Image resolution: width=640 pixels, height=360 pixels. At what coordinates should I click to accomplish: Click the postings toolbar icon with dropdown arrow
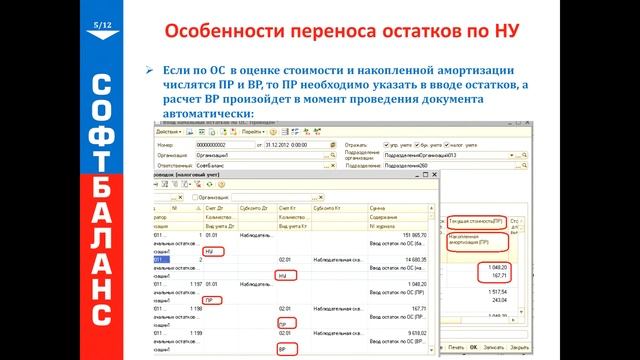[186, 184]
